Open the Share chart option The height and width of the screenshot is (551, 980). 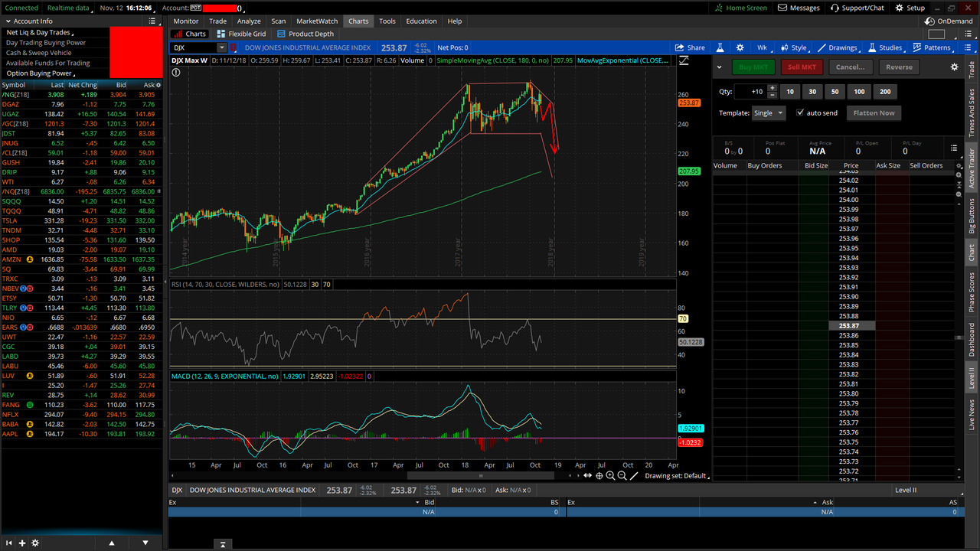tap(690, 47)
